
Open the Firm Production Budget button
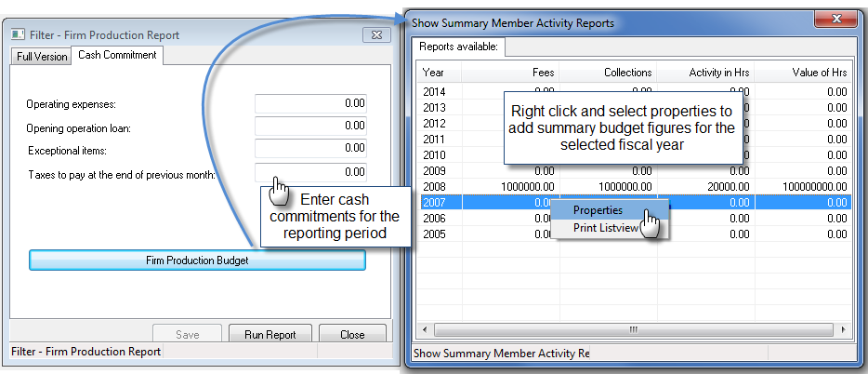(197, 260)
